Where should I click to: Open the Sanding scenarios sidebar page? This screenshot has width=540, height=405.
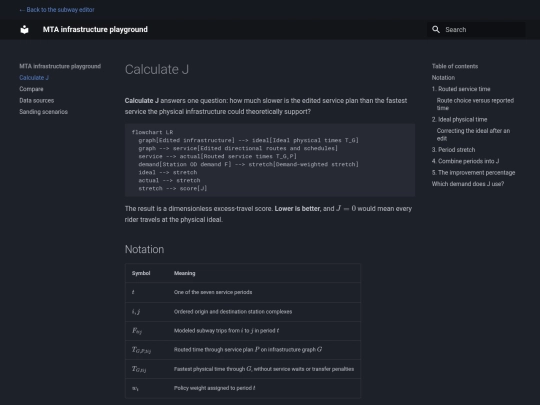43,112
